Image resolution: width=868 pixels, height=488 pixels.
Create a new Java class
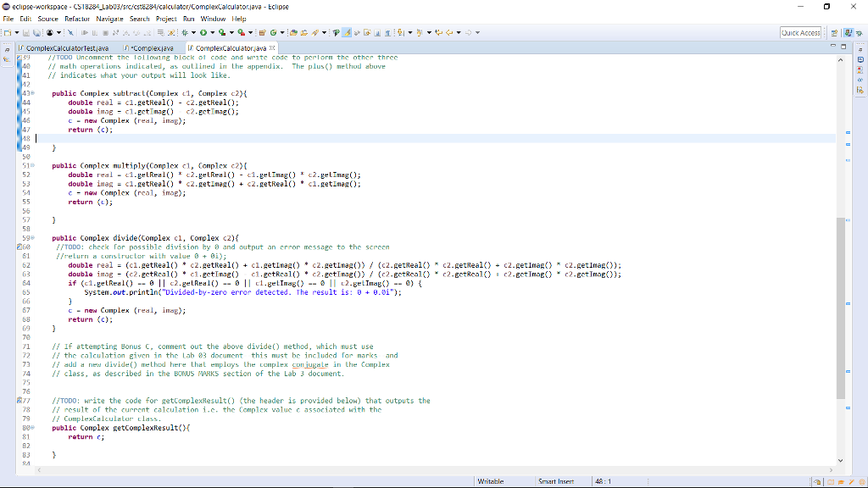pos(273,31)
